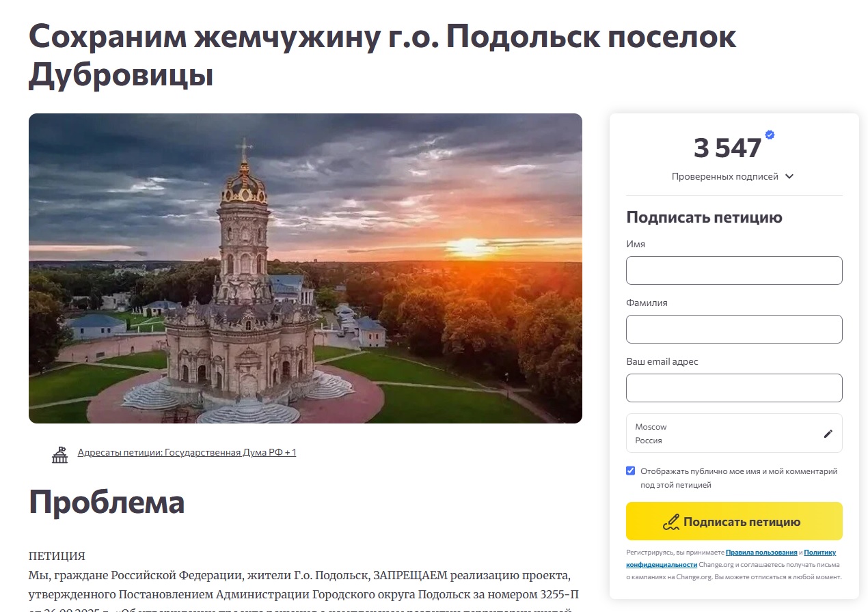The width and height of the screenshot is (868, 612).
Task: Click the verified badge next to 3 547
Action: (x=770, y=135)
